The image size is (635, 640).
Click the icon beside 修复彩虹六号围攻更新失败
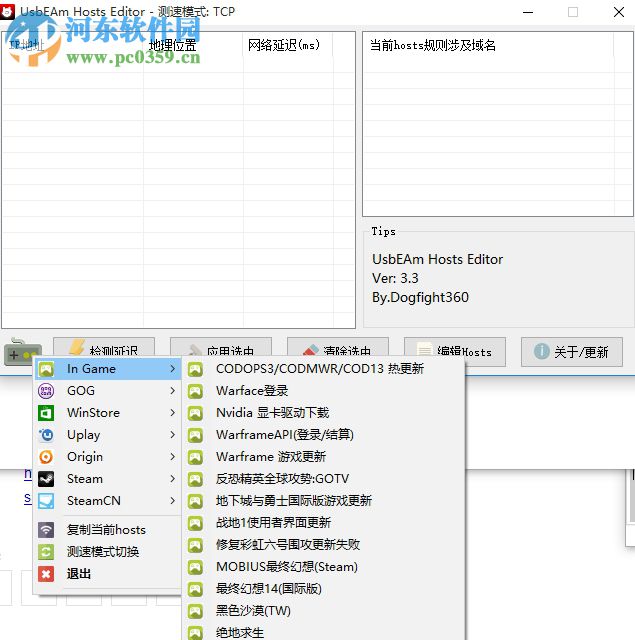click(x=195, y=545)
